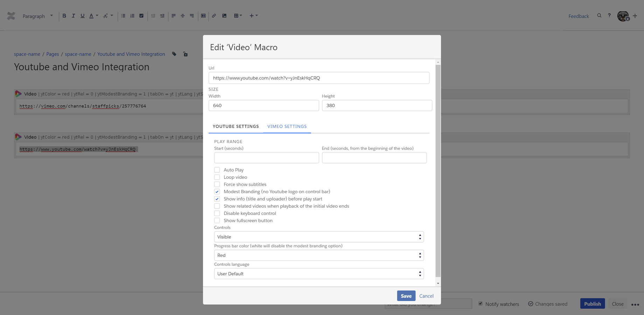Click the End seconds input field
The width and height of the screenshot is (644, 315).
pos(374,157)
